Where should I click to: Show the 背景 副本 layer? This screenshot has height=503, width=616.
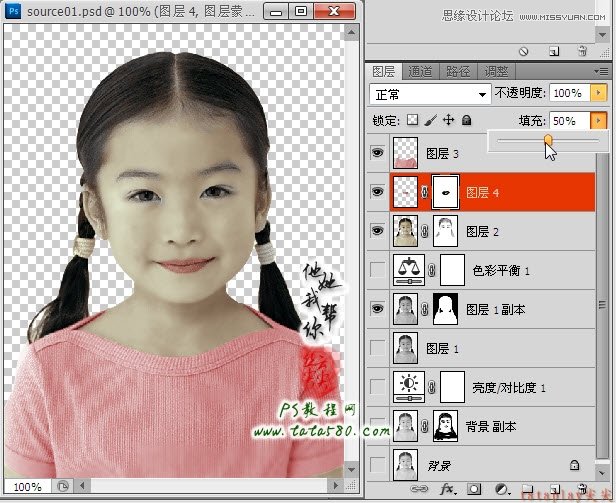(378, 426)
